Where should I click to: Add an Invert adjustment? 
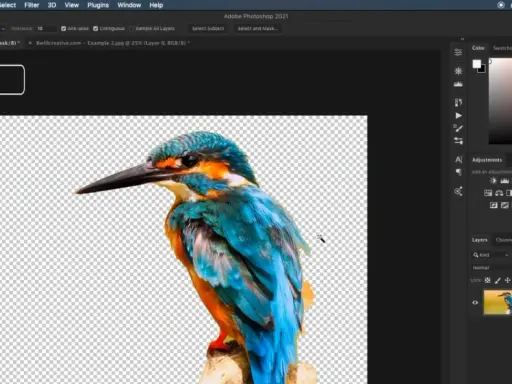click(x=494, y=205)
